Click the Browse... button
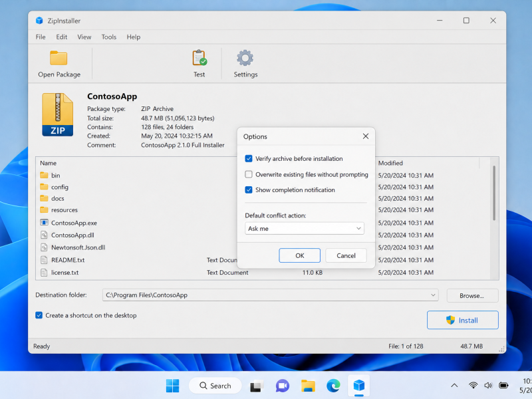Image resolution: width=532 pixels, height=399 pixels. click(x=472, y=295)
